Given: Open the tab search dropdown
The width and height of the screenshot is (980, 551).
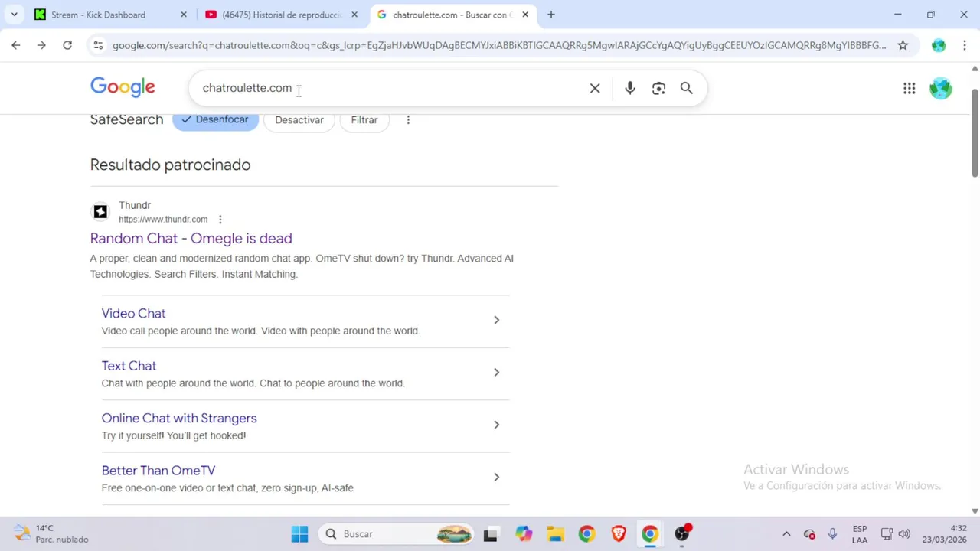Looking at the screenshot, I should (14, 15).
